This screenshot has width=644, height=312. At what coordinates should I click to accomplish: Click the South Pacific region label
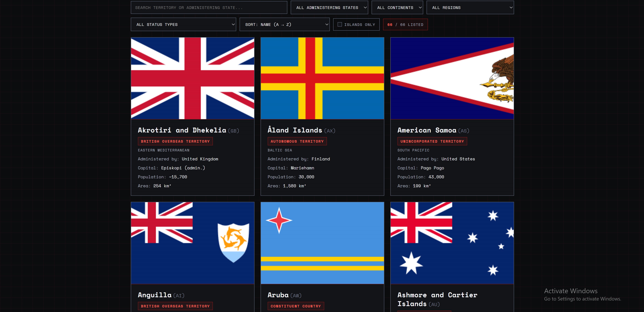(x=413, y=150)
